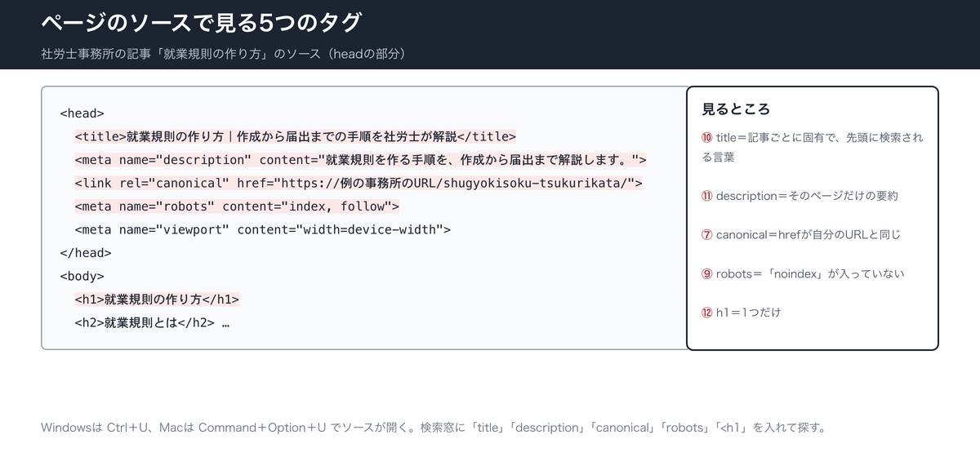Select the highlighted <title> code line

[x=296, y=136]
